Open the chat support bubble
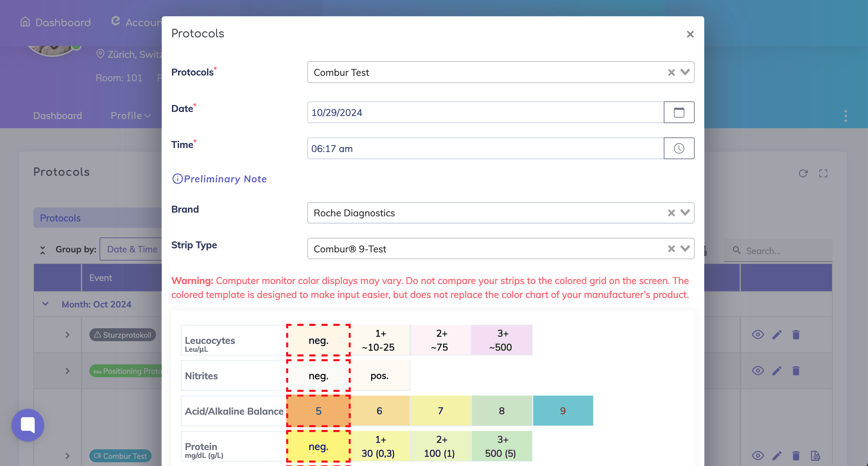The image size is (868, 466). click(28, 425)
